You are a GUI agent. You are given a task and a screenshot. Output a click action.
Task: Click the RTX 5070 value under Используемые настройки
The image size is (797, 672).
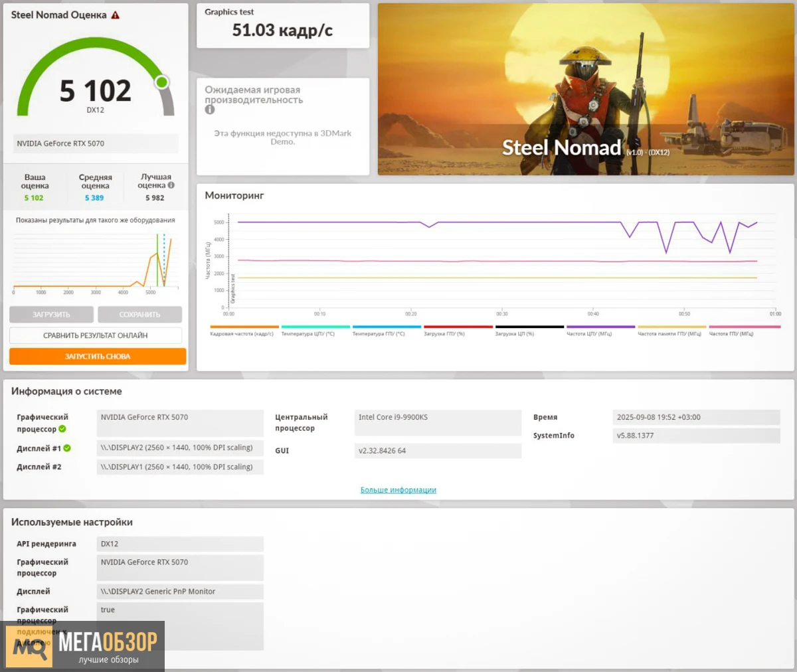click(x=180, y=568)
